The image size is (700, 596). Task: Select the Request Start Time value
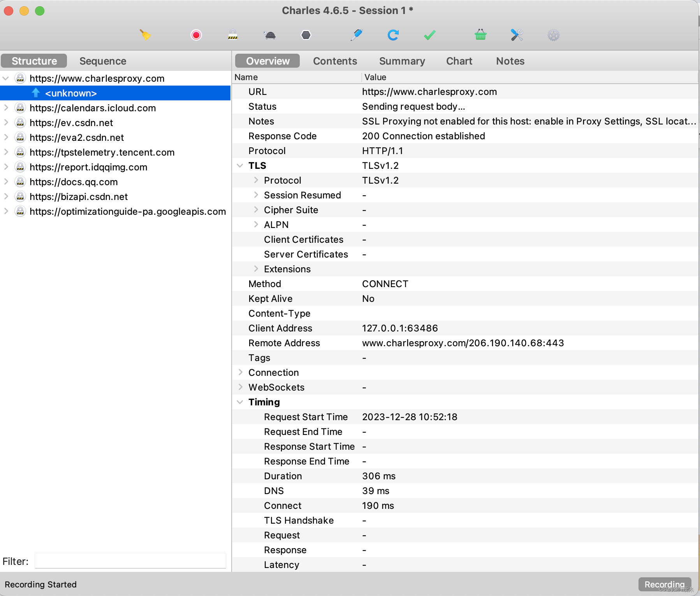[410, 417]
